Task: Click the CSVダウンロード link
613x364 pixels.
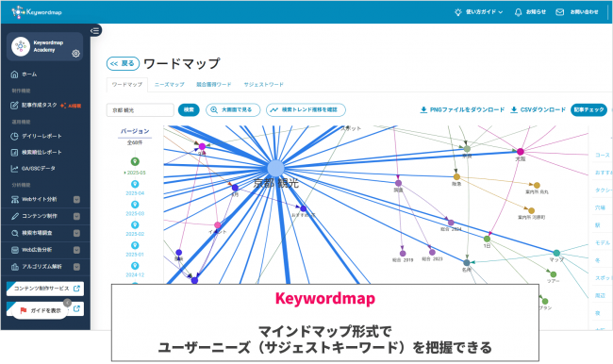Action: click(x=538, y=110)
